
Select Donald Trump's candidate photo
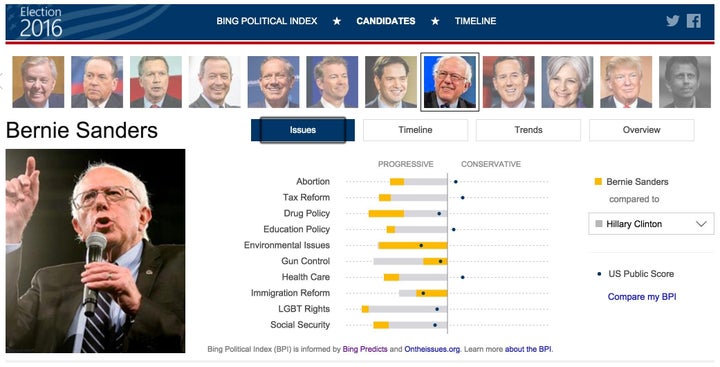(x=626, y=82)
